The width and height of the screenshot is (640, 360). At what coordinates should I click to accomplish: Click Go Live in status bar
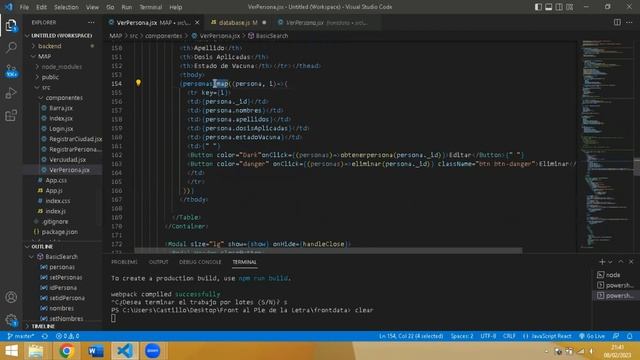coord(592,336)
